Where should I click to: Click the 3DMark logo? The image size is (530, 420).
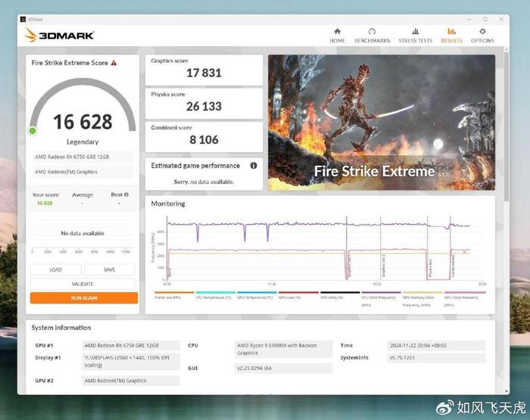(x=60, y=35)
